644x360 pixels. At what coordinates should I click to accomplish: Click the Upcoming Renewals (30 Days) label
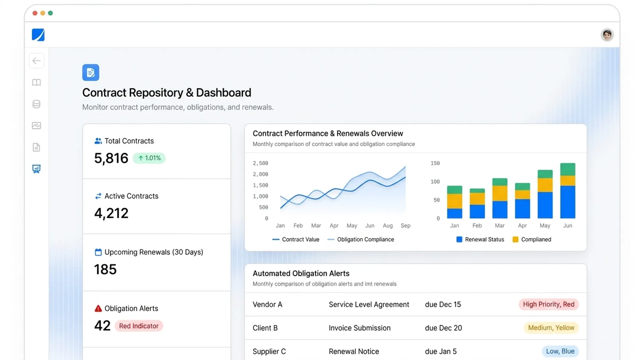point(154,252)
